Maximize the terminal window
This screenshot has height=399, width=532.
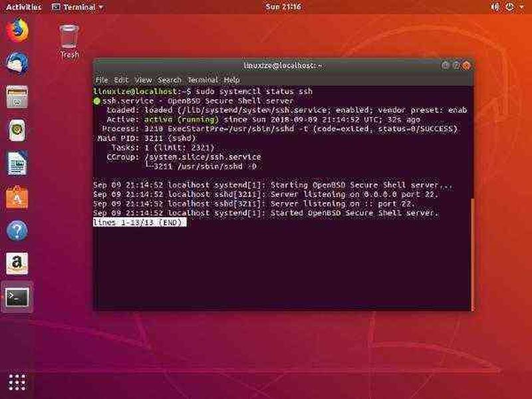456,65
